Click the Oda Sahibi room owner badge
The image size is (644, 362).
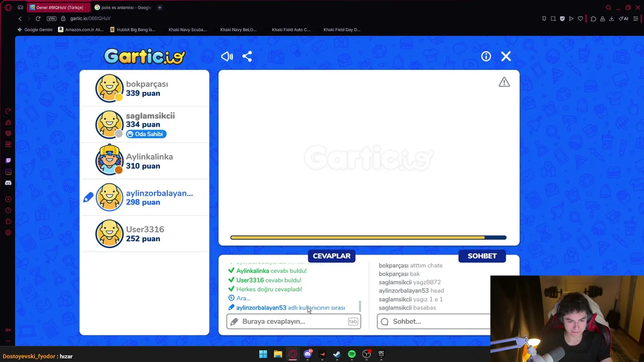pyautogui.click(x=146, y=134)
